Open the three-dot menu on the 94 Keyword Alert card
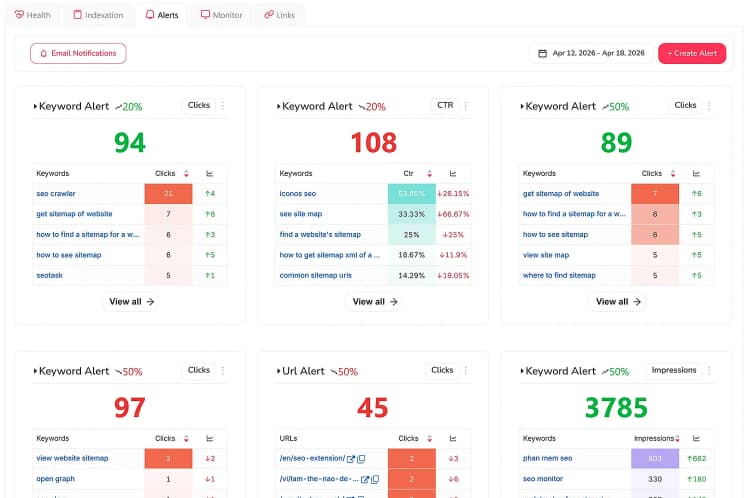 tap(223, 106)
